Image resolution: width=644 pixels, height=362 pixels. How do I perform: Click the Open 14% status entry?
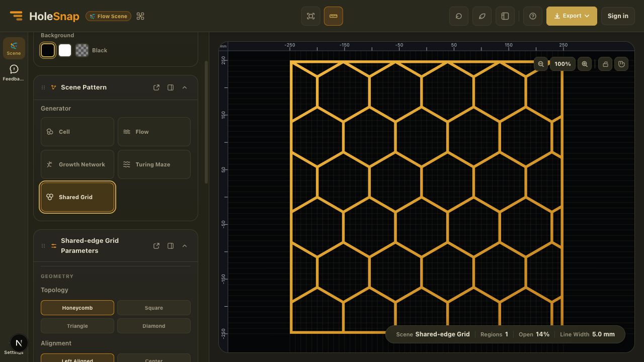534,334
